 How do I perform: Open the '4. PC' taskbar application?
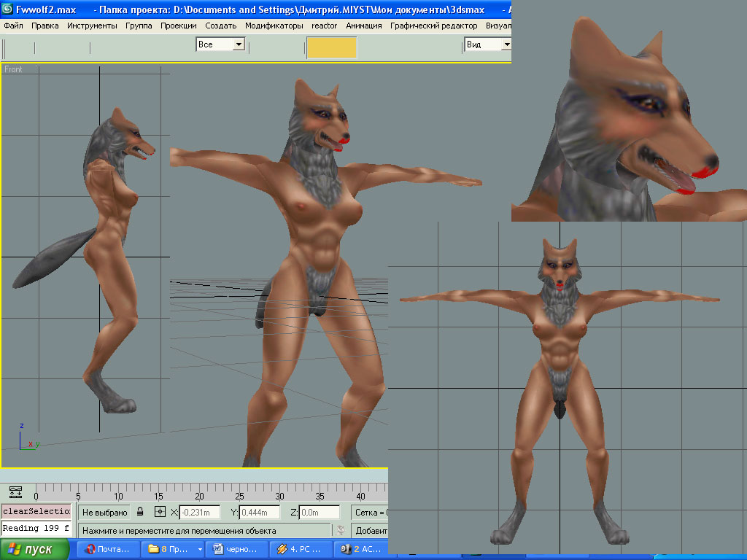(x=301, y=549)
